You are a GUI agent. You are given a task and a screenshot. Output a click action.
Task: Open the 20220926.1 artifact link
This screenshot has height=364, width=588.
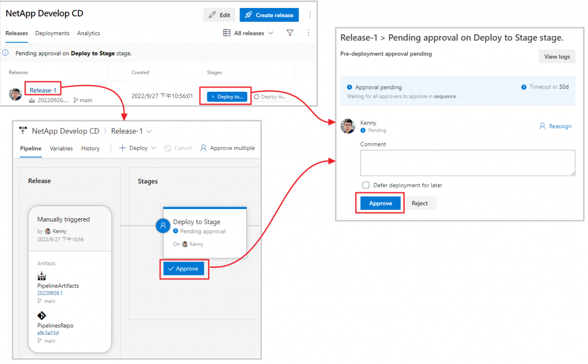(50, 293)
